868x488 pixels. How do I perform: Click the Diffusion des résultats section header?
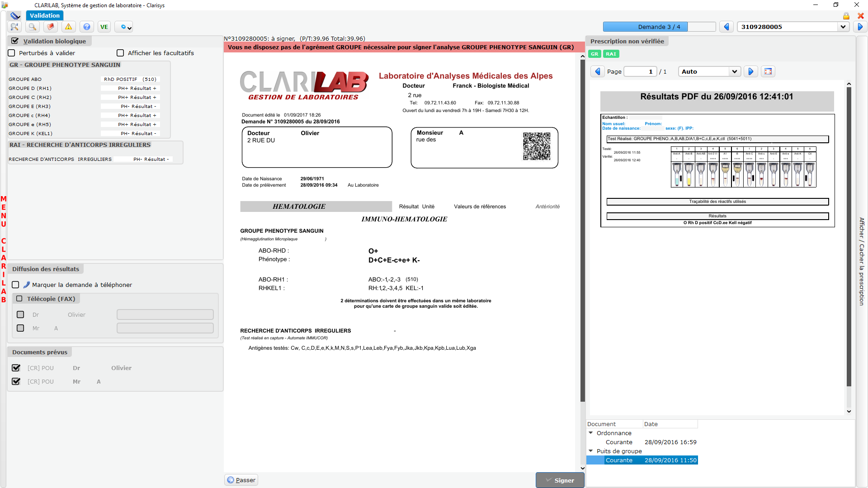coord(46,269)
